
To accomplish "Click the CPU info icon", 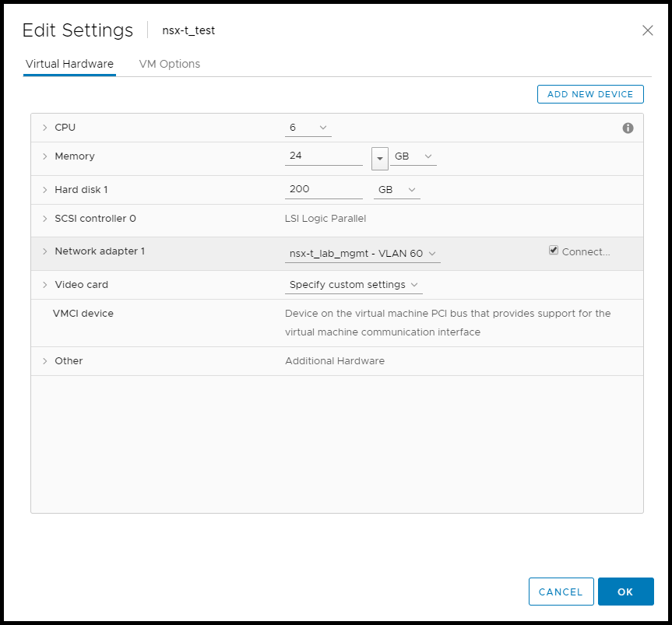I will coord(628,128).
